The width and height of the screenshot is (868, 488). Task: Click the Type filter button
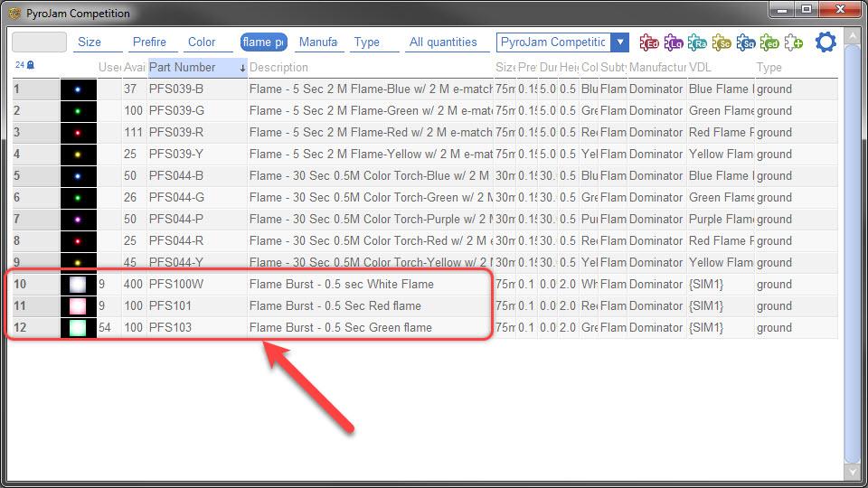point(367,42)
